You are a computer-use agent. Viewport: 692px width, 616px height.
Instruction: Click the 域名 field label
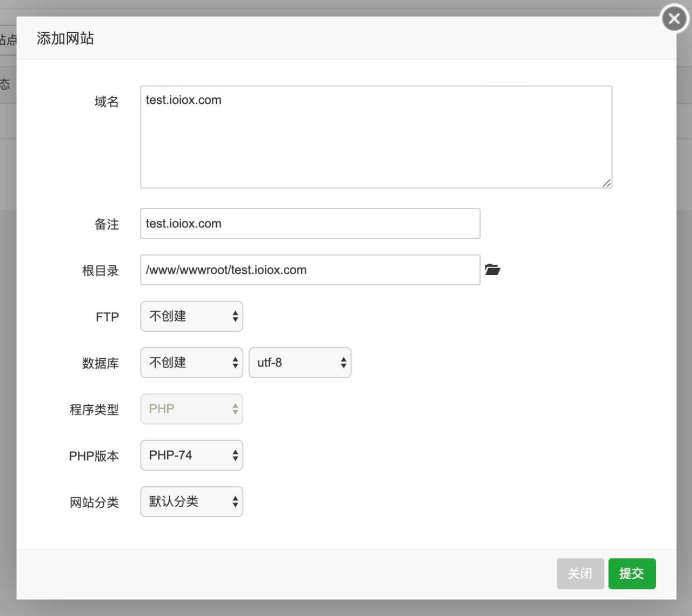point(107,102)
